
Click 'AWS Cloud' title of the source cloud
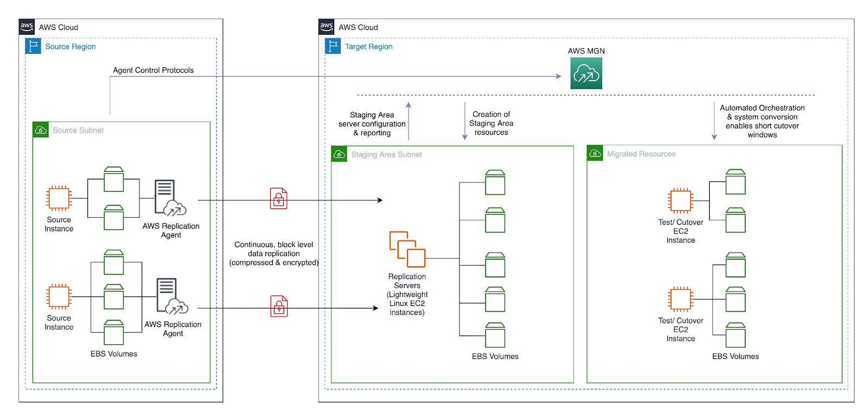tap(59, 27)
